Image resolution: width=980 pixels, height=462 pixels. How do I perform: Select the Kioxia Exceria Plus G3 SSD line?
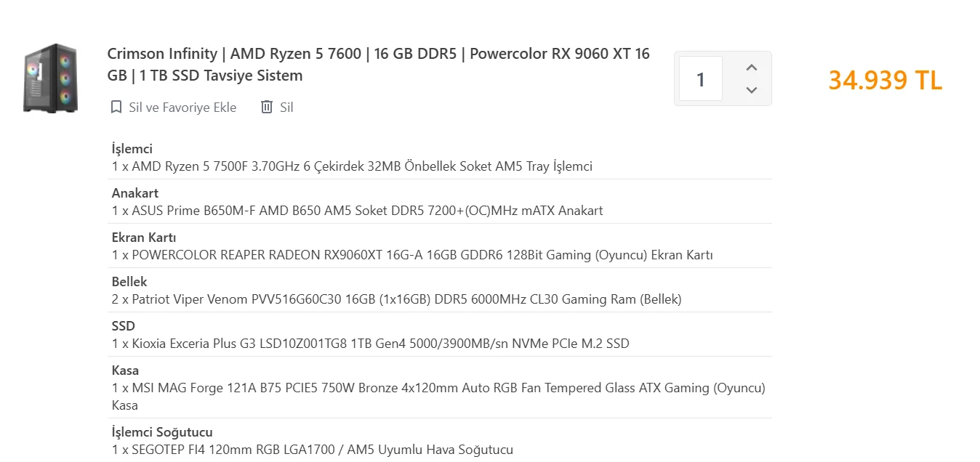tap(370, 344)
